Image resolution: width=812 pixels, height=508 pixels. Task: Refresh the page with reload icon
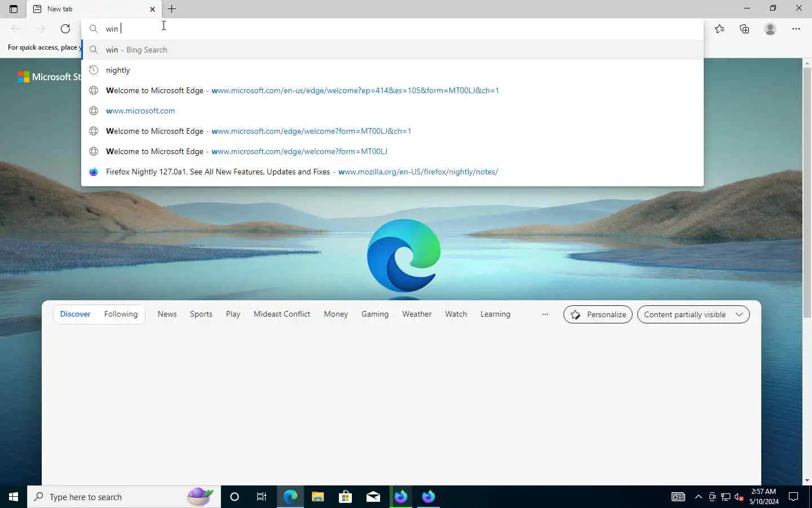65,29
